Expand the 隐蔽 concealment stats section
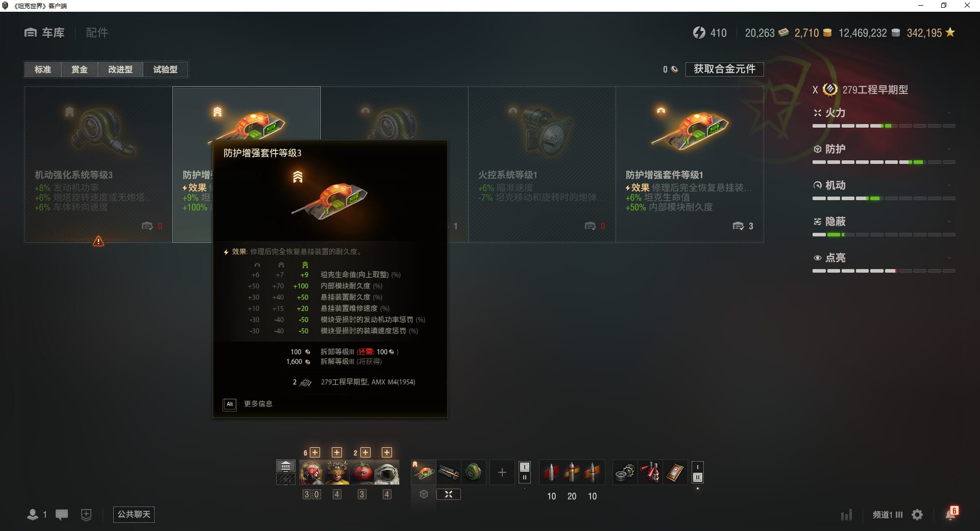The width and height of the screenshot is (980, 531). pyautogui.click(x=884, y=222)
